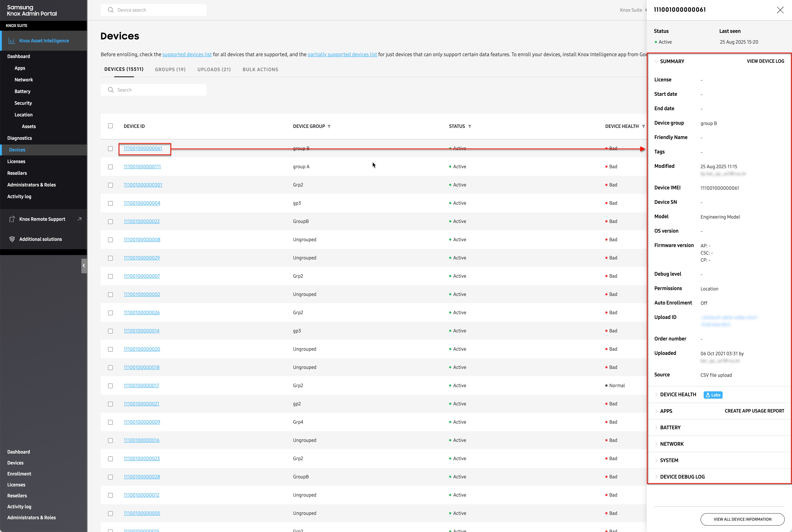This screenshot has width=792, height=532.
Task: Click the Knox Remote Support device icon
Action: coord(12,219)
